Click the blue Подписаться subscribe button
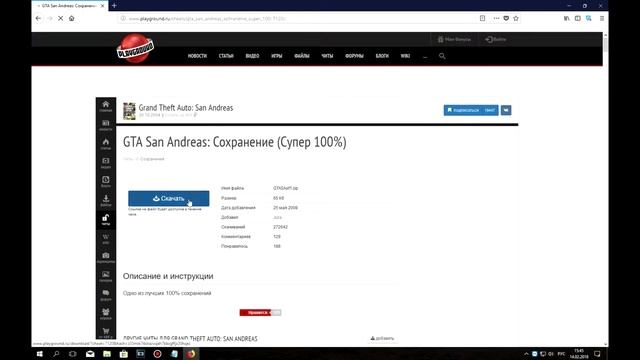The width and height of the screenshot is (640, 360). [x=471, y=110]
